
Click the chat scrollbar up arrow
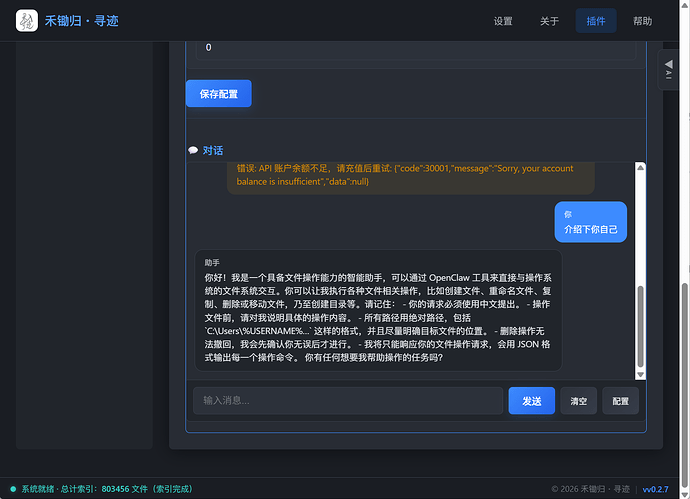[x=640, y=168]
